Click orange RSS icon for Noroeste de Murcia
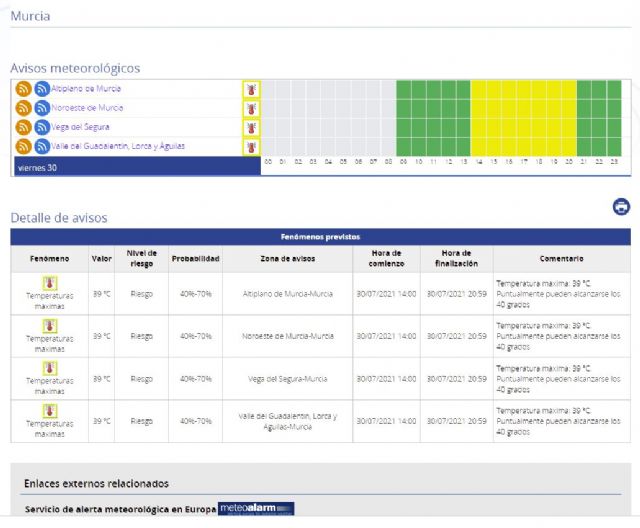The height and width of the screenshot is (528, 640). 23,108
